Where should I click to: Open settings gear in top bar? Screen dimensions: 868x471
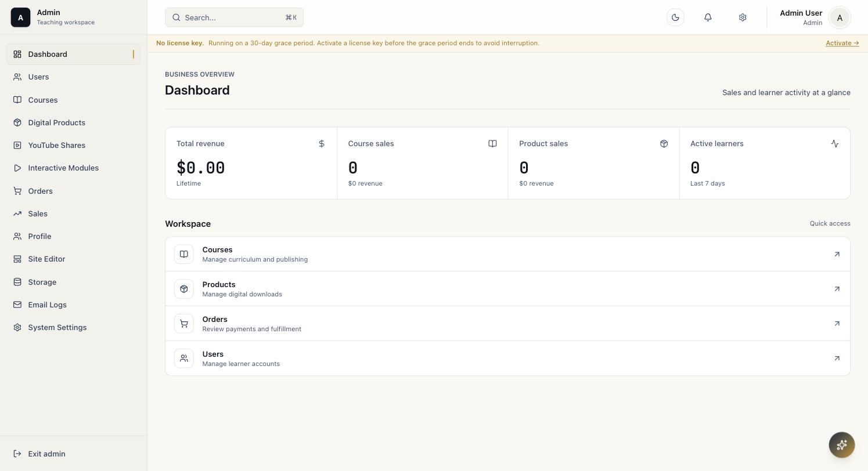click(x=743, y=17)
